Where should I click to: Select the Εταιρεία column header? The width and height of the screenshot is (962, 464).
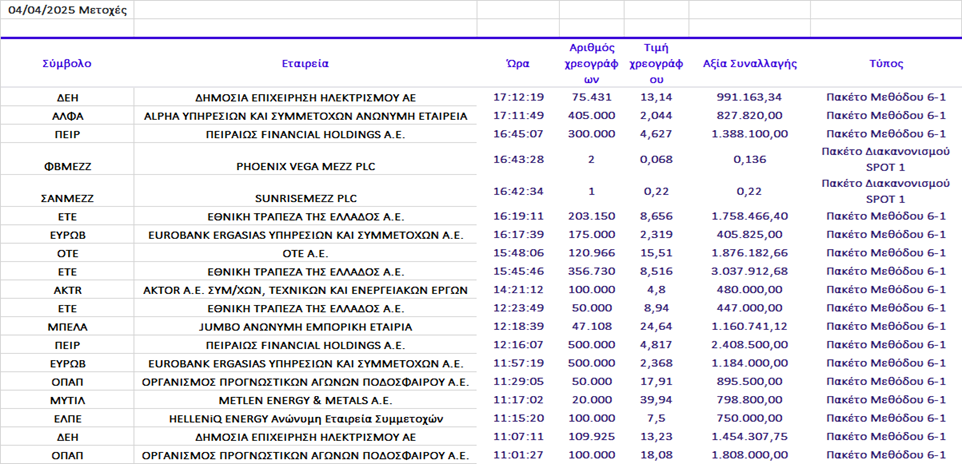click(305, 63)
